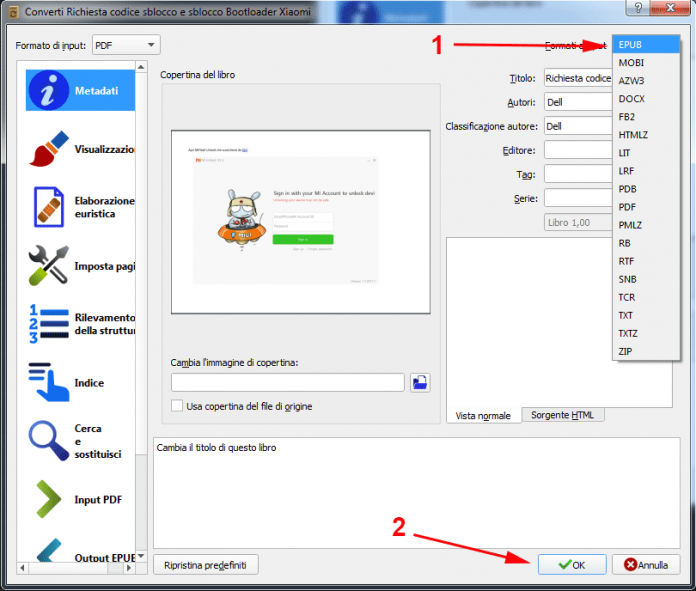Open Input PDF section icon
The width and height of the screenshot is (696, 591).
tap(49, 499)
